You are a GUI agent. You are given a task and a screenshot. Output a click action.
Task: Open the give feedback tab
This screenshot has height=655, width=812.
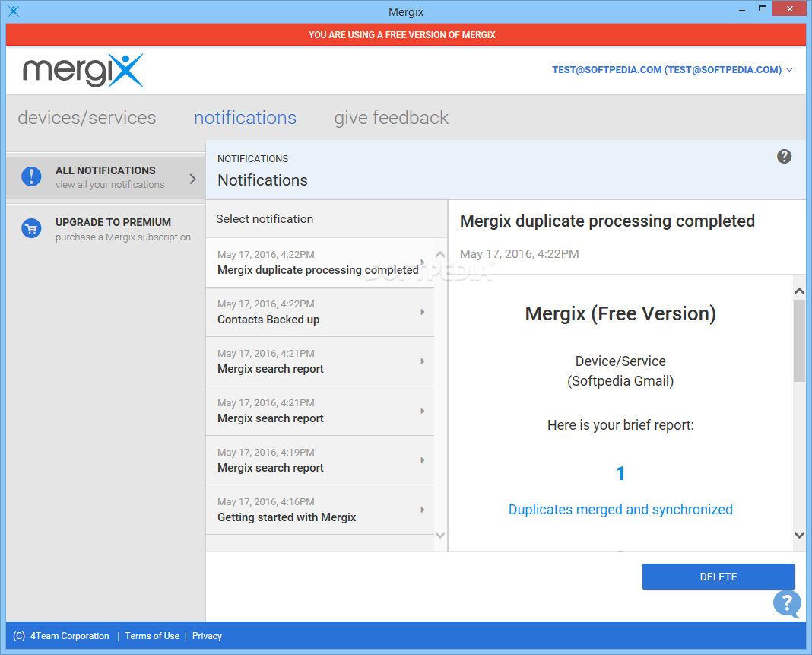[x=391, y=118]
